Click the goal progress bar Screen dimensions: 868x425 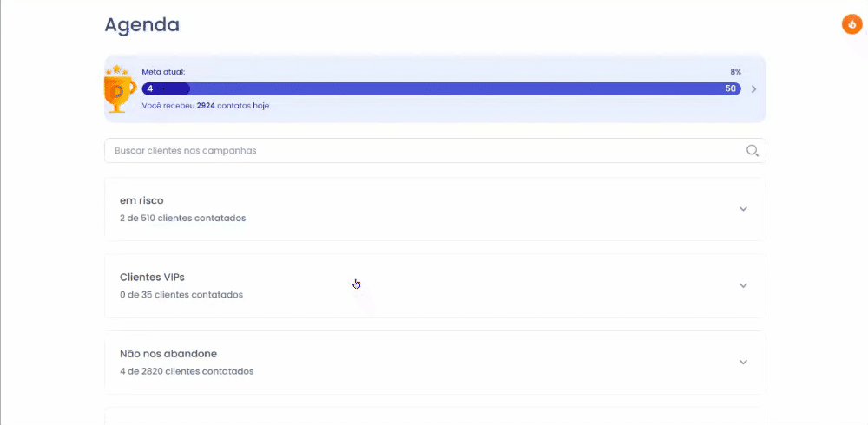click(441, 88)
